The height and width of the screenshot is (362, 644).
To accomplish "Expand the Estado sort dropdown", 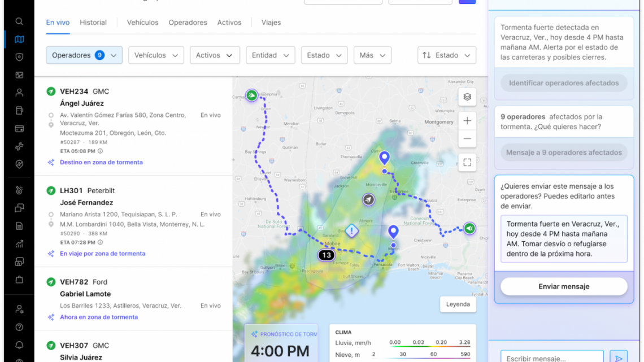I will pos(446,55).
